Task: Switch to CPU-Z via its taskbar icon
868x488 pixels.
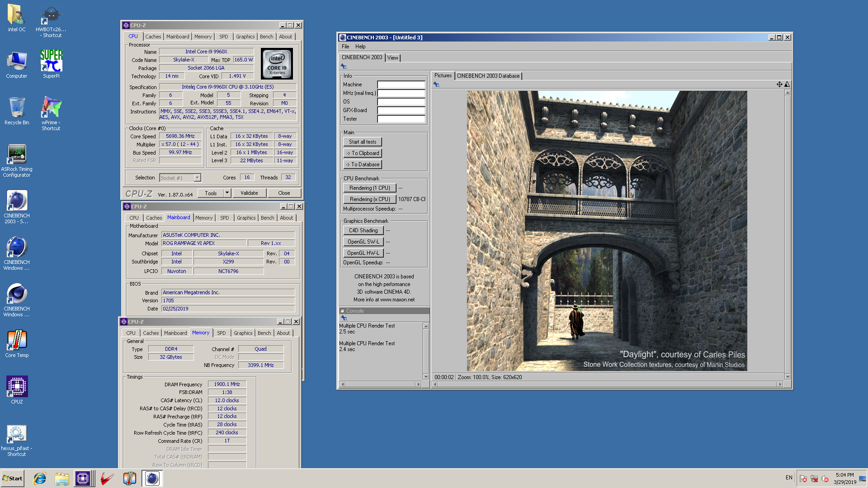Action: click(x=83, y=479)
